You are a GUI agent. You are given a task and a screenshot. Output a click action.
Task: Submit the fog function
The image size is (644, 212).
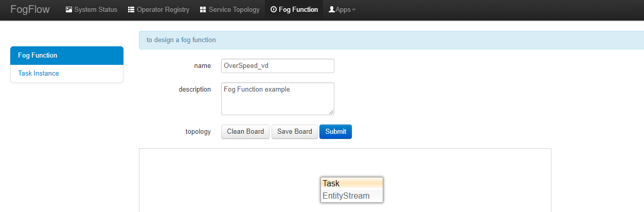[335, 132]
